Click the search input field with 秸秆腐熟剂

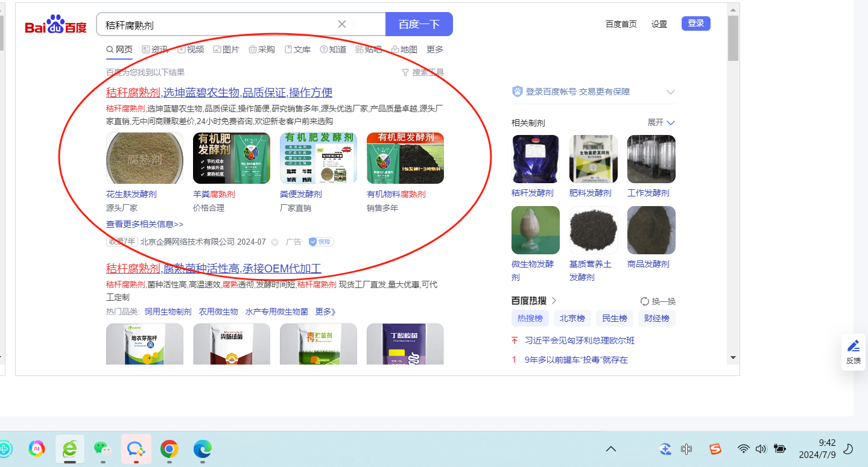point(241,24)
